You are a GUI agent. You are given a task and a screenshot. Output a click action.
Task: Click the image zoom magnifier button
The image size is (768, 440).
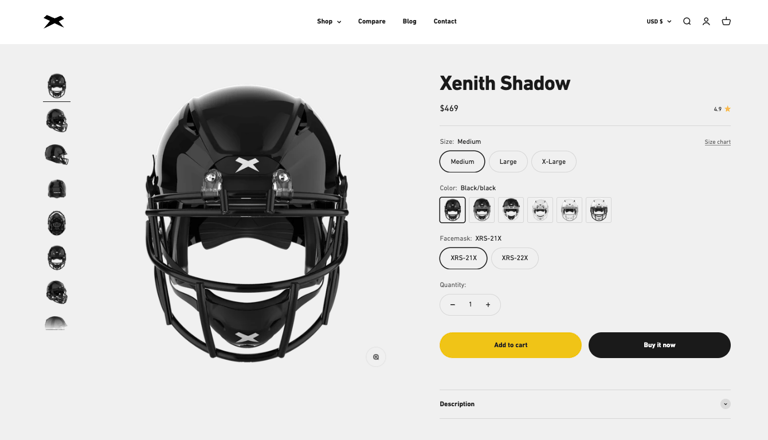376,357
